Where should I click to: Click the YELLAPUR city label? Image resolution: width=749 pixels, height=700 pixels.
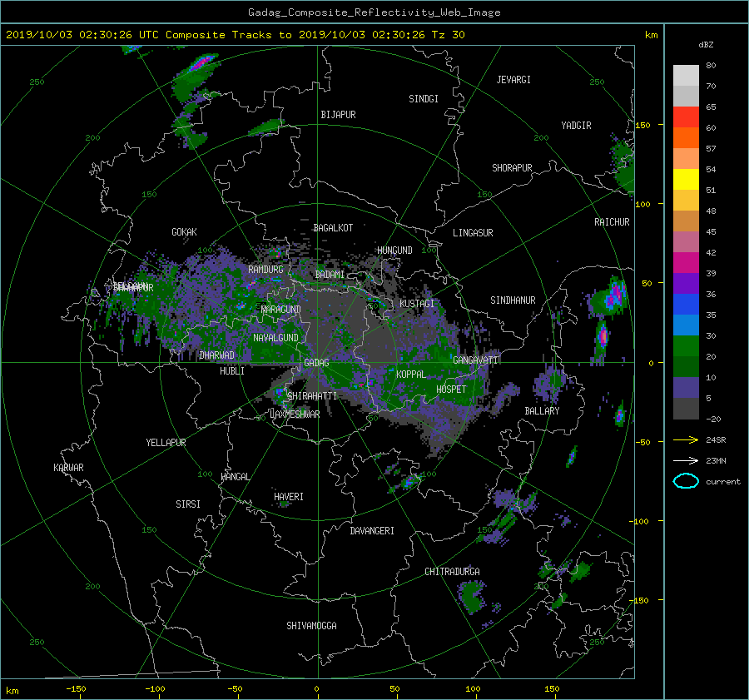166,443
